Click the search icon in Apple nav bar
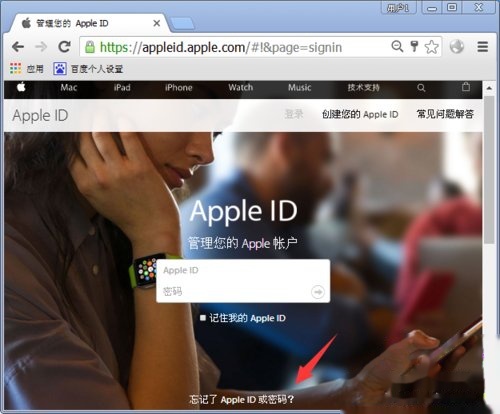The height and width of the screenshot is (414, 500). coord(421,88)
